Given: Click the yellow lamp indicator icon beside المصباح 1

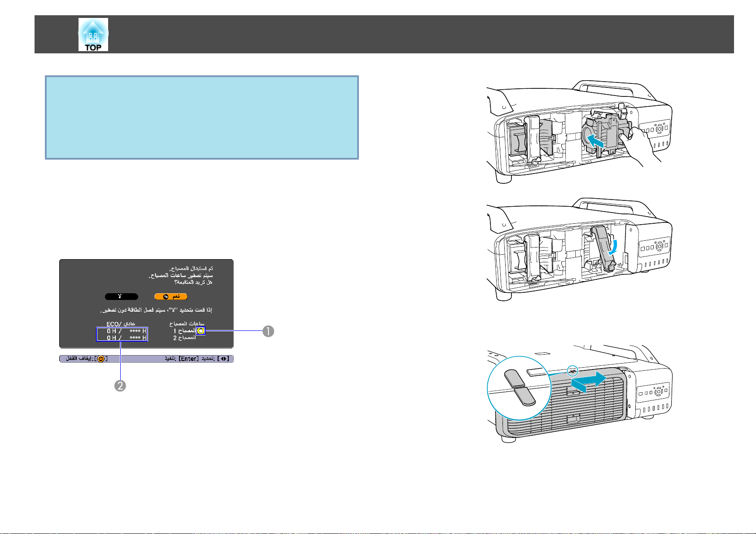Looking at the screenshot, I should 201,331.
